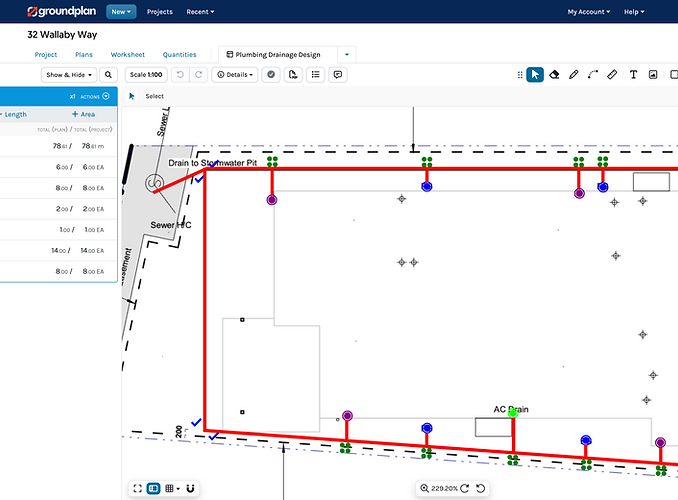
Task: Click the toolbar drag handle dots
Action: [520, 75]
